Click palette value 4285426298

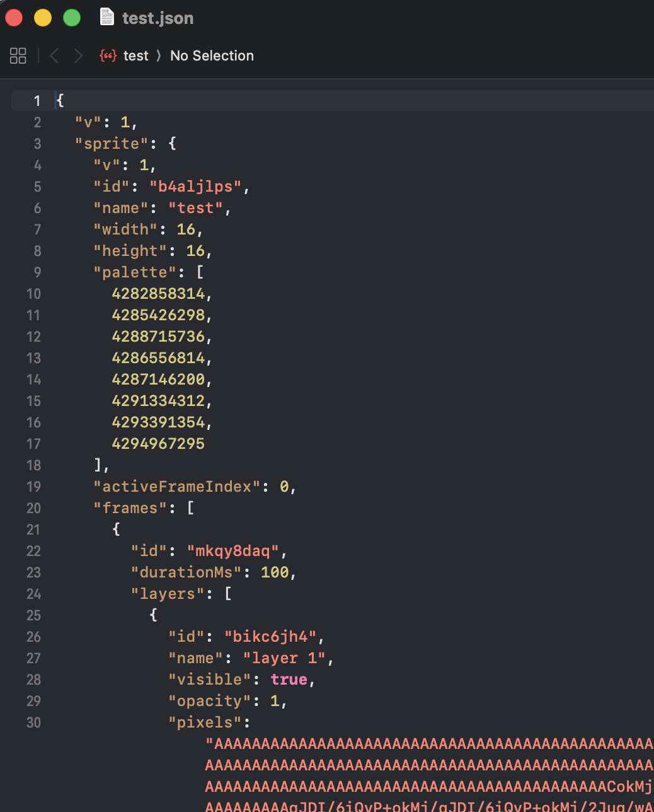(158, 315)
